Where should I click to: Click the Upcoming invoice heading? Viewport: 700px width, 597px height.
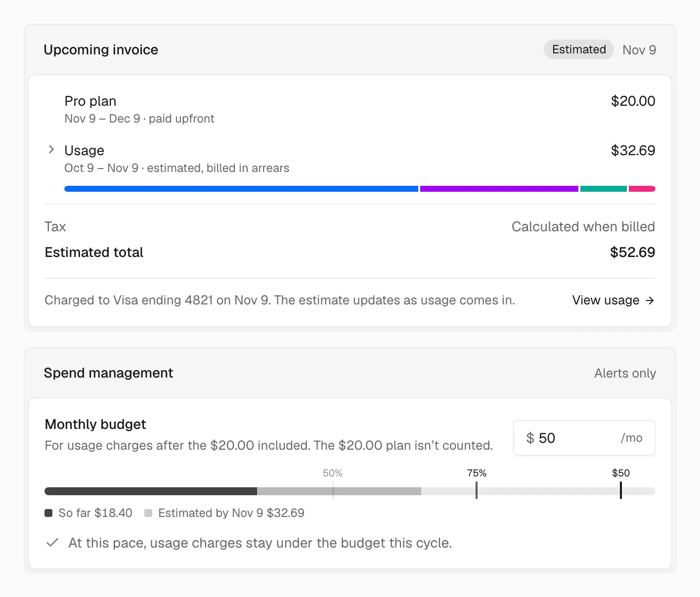[x=101, y=50]
